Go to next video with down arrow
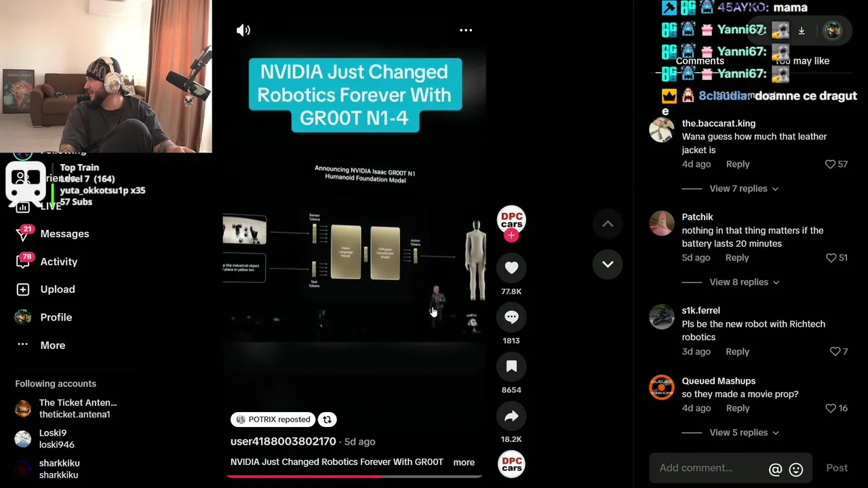 (608, 264)
